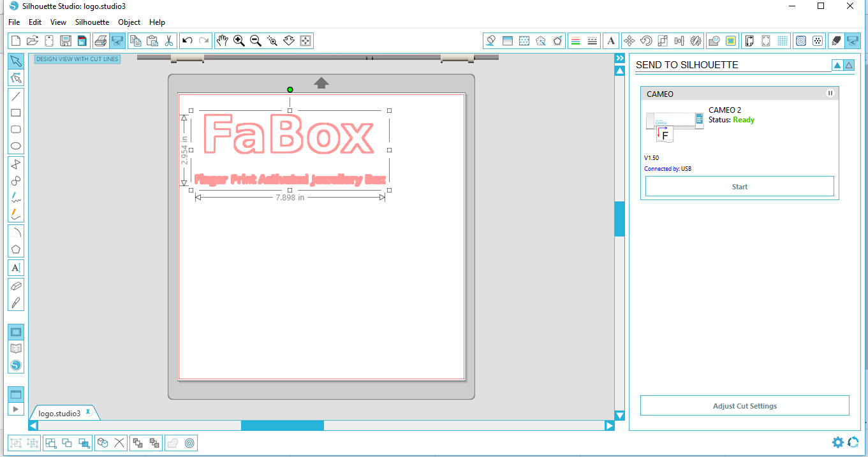Select the Draw a Rounded Rectangle tool

coord(16,129)
